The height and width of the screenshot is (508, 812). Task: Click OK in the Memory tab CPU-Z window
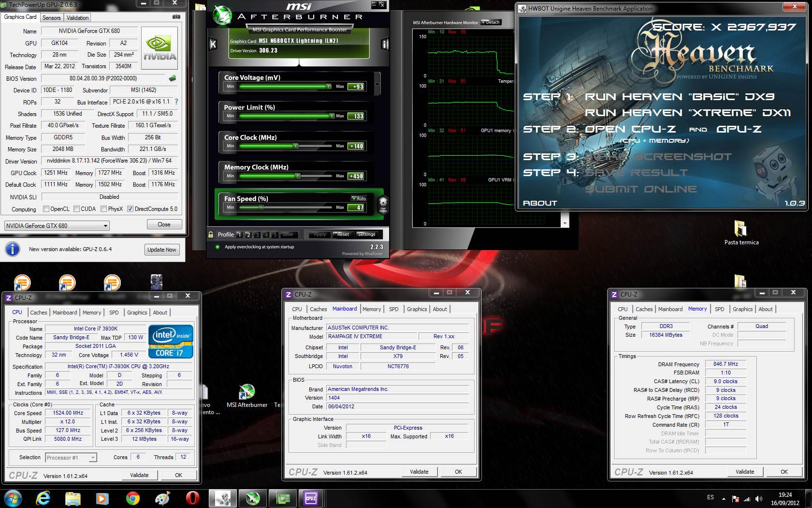pyautogui.click(x=784, y=472)
